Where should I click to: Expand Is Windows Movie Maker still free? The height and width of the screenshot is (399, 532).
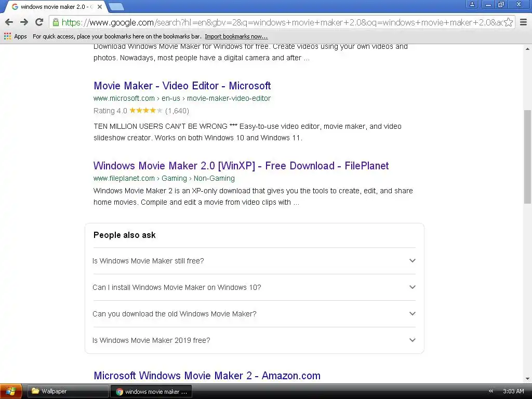tap(254, 261)
